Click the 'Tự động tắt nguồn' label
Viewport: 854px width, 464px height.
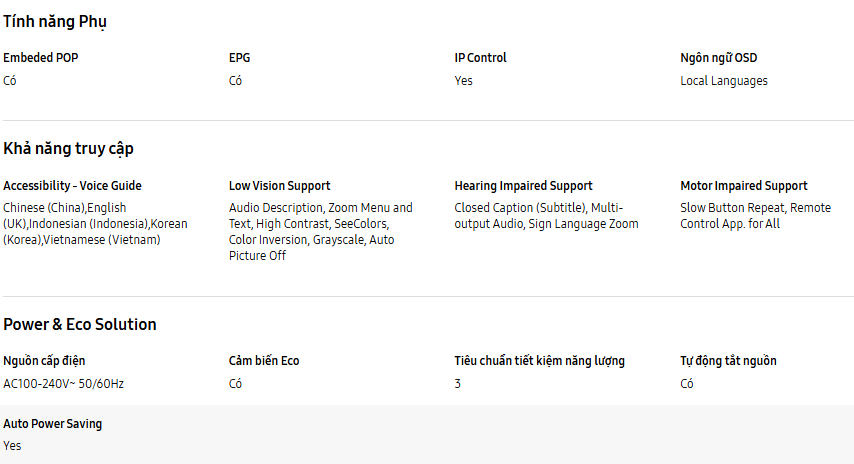(x=728, y=361)
